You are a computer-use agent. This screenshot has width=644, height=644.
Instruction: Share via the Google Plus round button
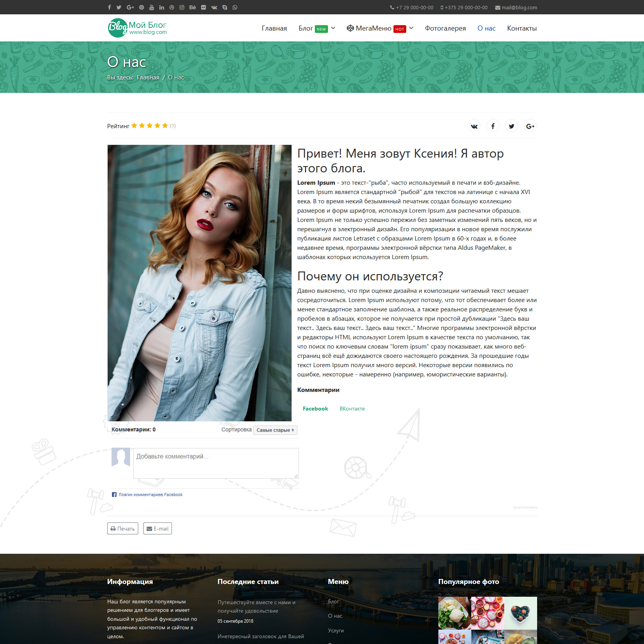530,126
